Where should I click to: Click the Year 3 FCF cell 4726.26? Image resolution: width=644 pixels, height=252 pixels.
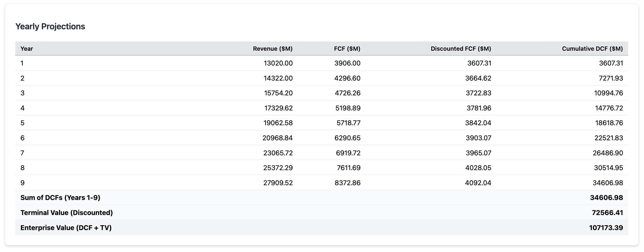(x=347, y=93)
